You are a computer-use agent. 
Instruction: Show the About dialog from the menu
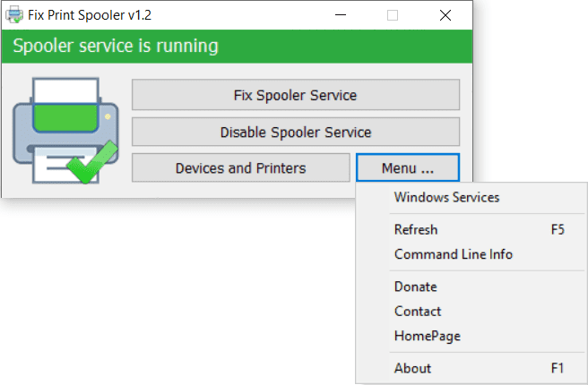(x=412, y=368)
